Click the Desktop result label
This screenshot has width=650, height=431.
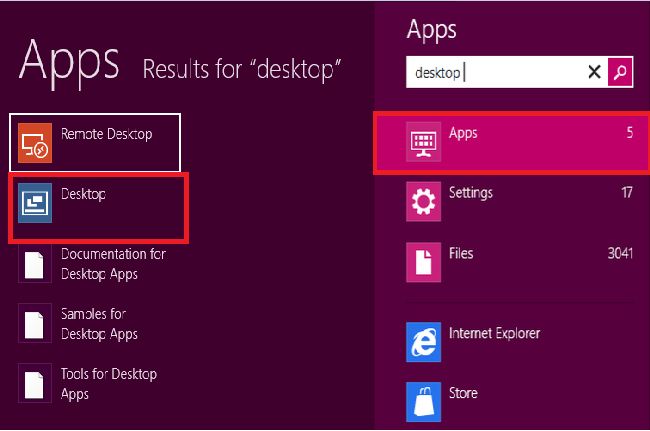83,194
